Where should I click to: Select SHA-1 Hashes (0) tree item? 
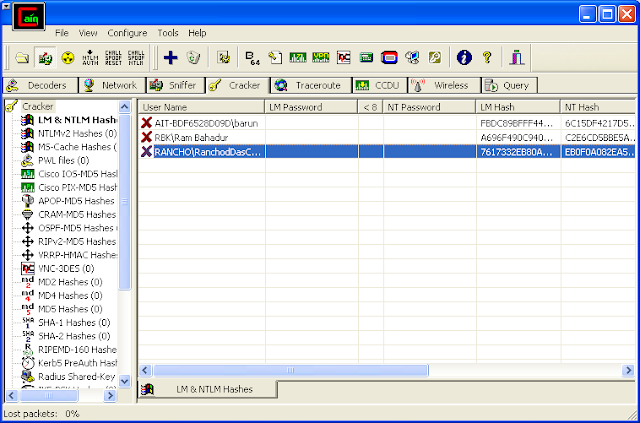pyautogui.click(x=74, y=323)
